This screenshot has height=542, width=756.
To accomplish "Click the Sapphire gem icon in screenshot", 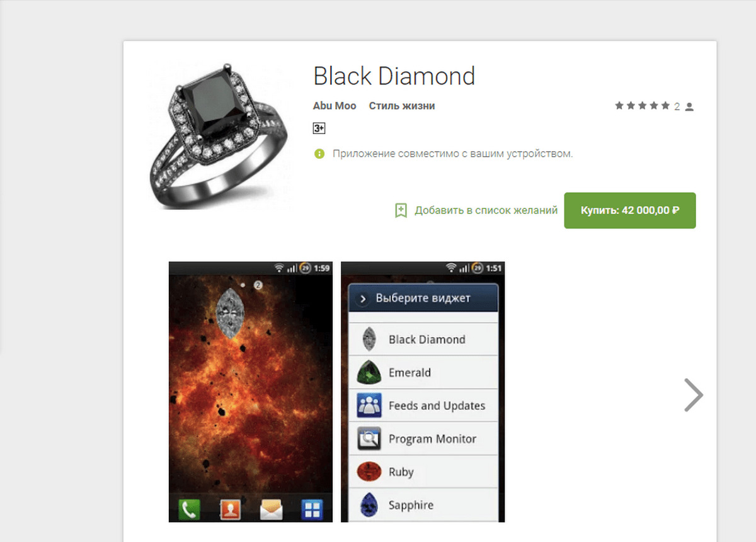I will (369, 505).
